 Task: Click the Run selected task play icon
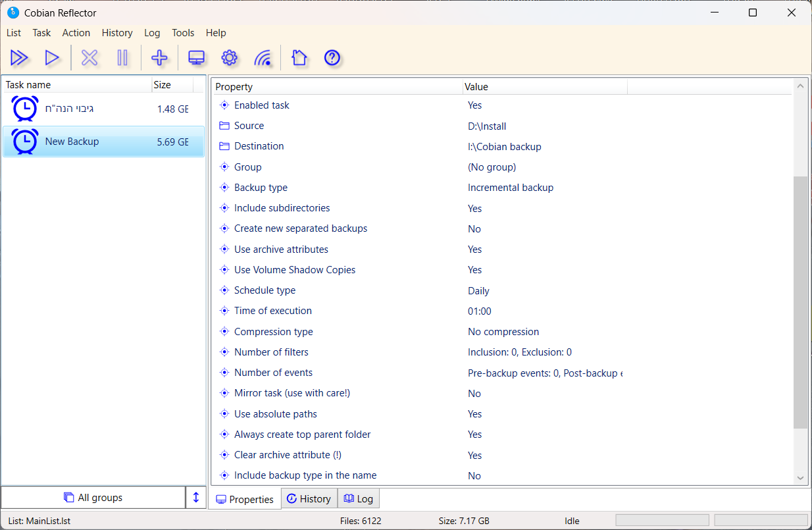[x=52, y=58]
